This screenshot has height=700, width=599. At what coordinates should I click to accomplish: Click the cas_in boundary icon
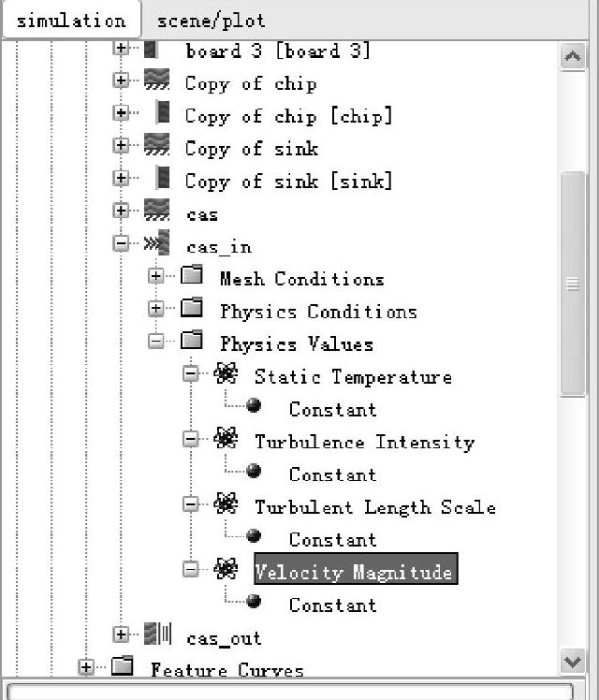pos(157,246)
